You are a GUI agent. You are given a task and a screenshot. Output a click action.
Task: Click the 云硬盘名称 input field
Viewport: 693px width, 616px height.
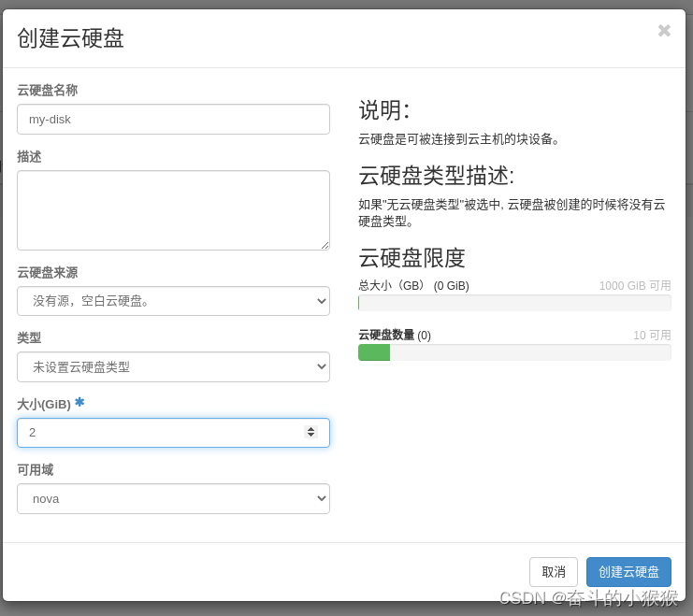pyautogui.click(x=173, y=120)
